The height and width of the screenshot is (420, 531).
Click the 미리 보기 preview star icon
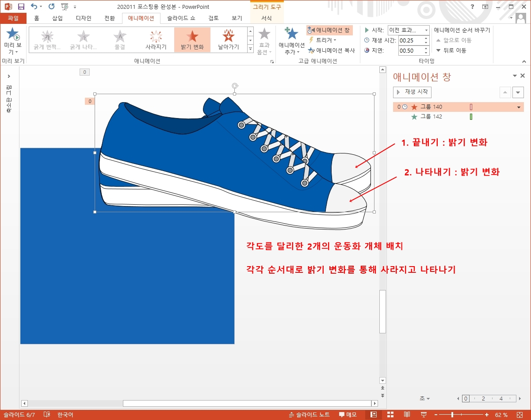13,34
